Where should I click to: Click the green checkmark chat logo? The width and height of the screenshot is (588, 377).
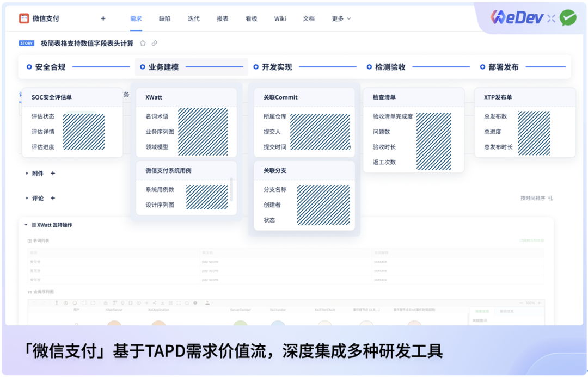pos(568,17)
